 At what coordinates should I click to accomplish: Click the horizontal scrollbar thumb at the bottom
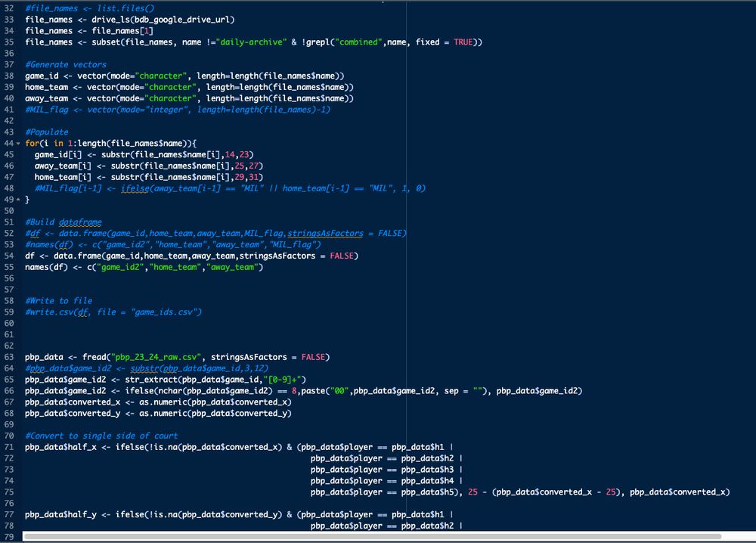click(372, 536)
